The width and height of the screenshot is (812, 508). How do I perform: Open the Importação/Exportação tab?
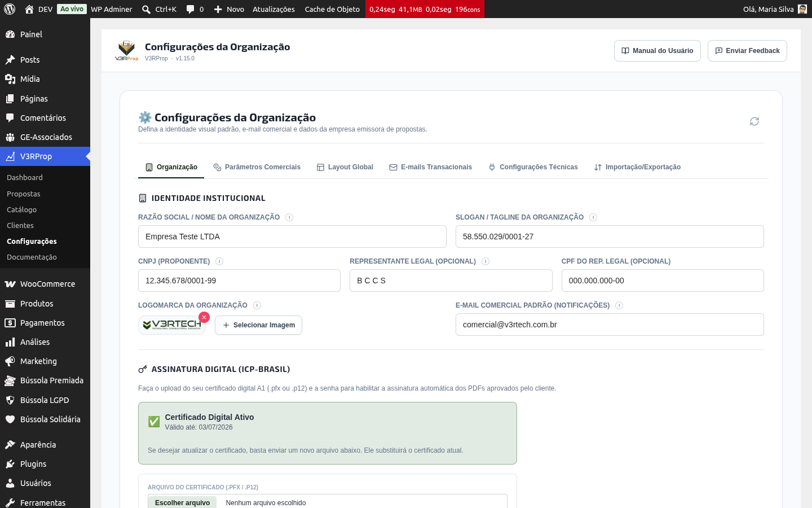pos(637,167)
